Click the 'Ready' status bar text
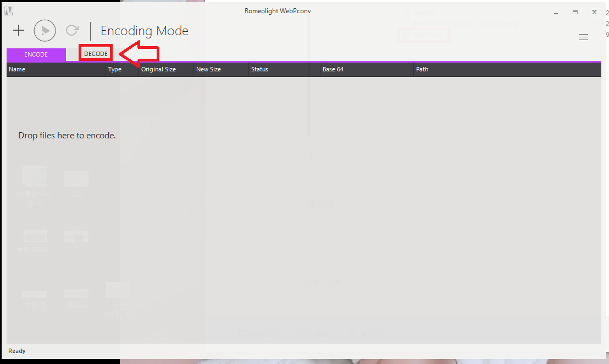This screenshot has width=609, height=364. (x=16, y=351)
